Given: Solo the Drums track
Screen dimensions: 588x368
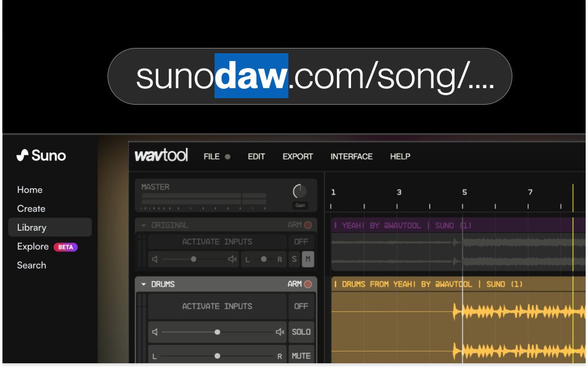Looking at the screenshot, I should click(301, 332).
